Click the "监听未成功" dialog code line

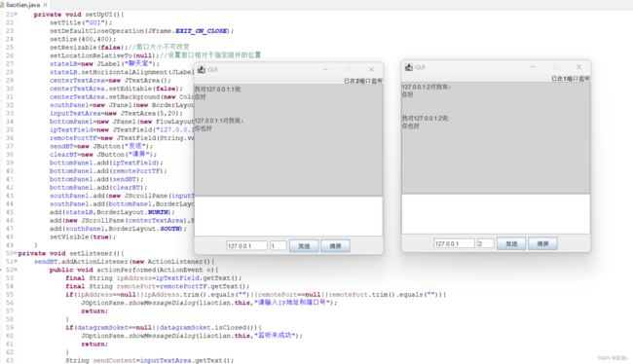coord(192,336)
